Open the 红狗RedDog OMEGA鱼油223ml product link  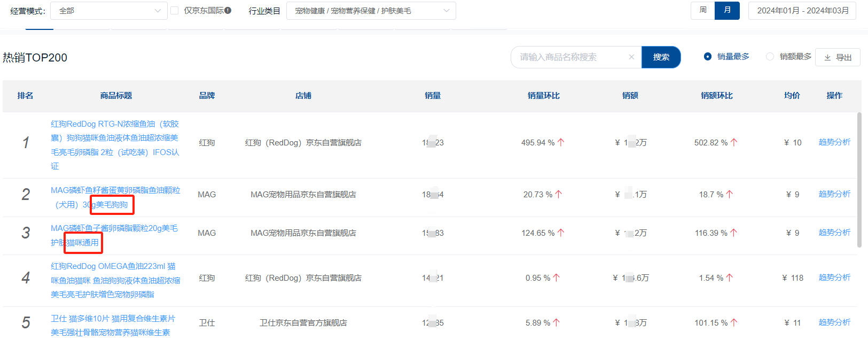pyautogui.click(x=115, y=280)
